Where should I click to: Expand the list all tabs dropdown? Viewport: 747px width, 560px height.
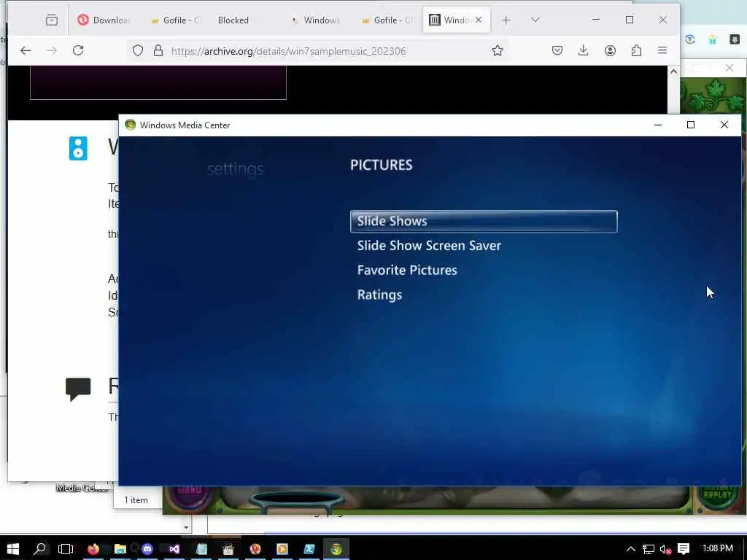click(x=535, y=20)
